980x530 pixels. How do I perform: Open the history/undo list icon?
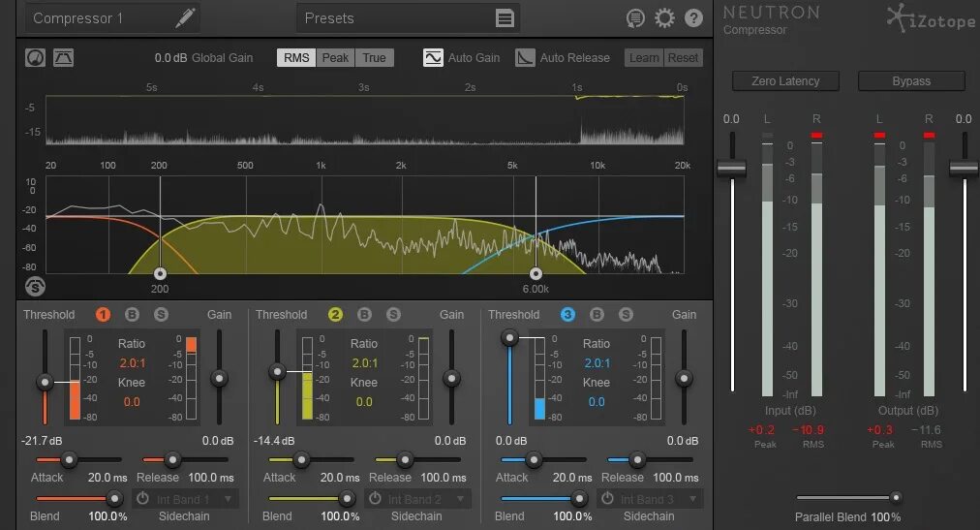[x=635, y=18]
